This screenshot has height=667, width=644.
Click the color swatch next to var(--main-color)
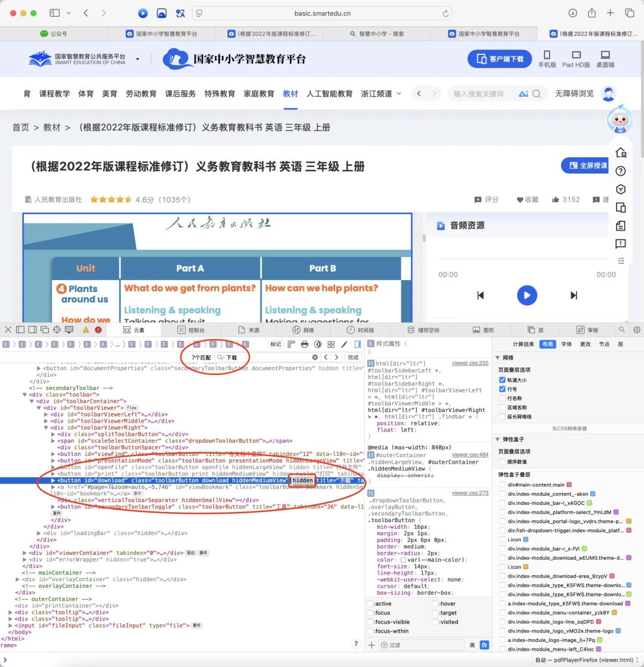click(403, 560)
